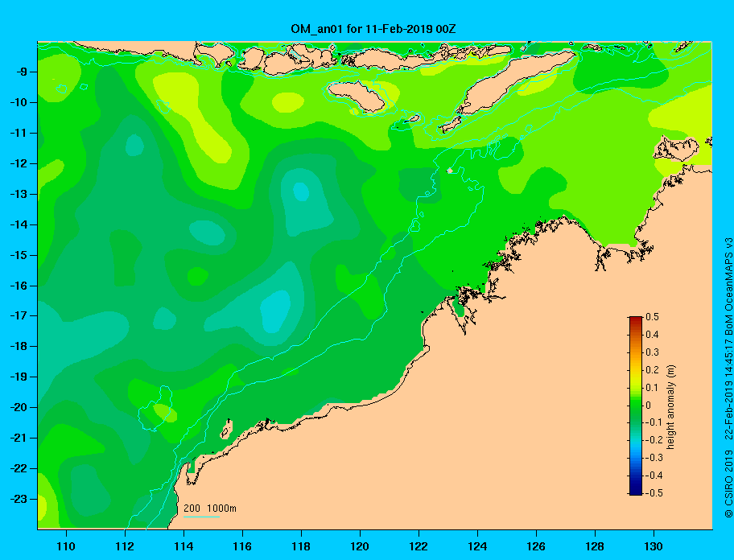Click the "0.5" colorbar tick label
Screen dimensions: 734x560
coord(652,317)
